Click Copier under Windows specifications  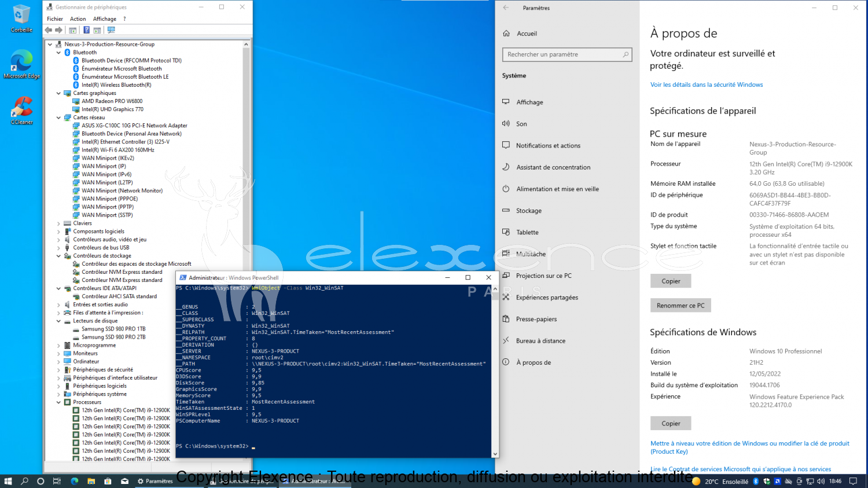[671, 423]
